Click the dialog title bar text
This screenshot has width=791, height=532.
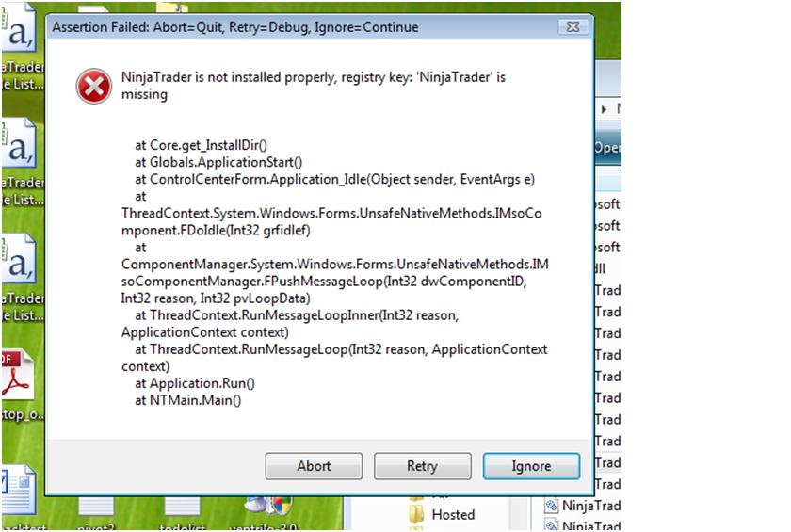pyautogui.click(x=235, y=27)
